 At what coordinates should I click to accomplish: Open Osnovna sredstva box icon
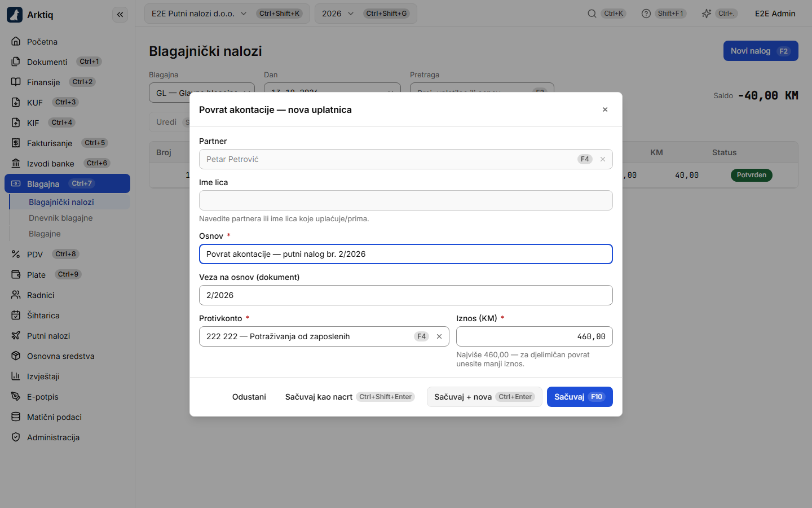click(x=16, y=356)
